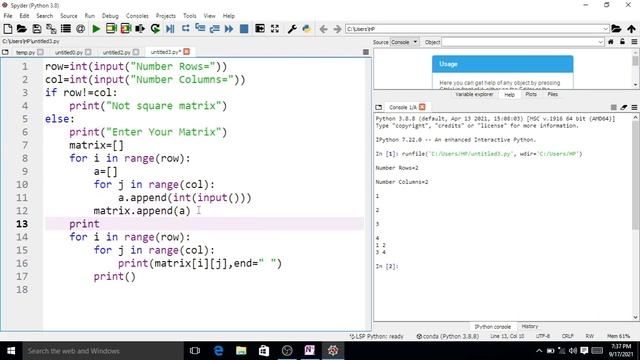640x360 pixels.
Task: Maximize the current pane
Action: pos(260,29)
